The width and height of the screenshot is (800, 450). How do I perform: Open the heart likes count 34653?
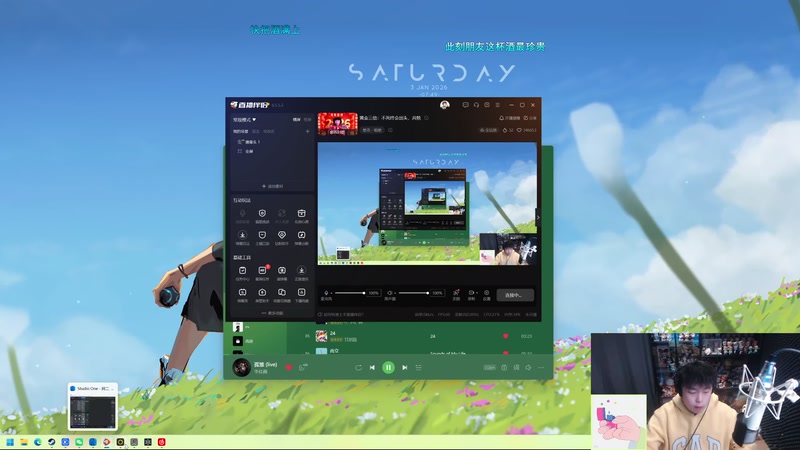pyautogui.click(x=527, y=130)
